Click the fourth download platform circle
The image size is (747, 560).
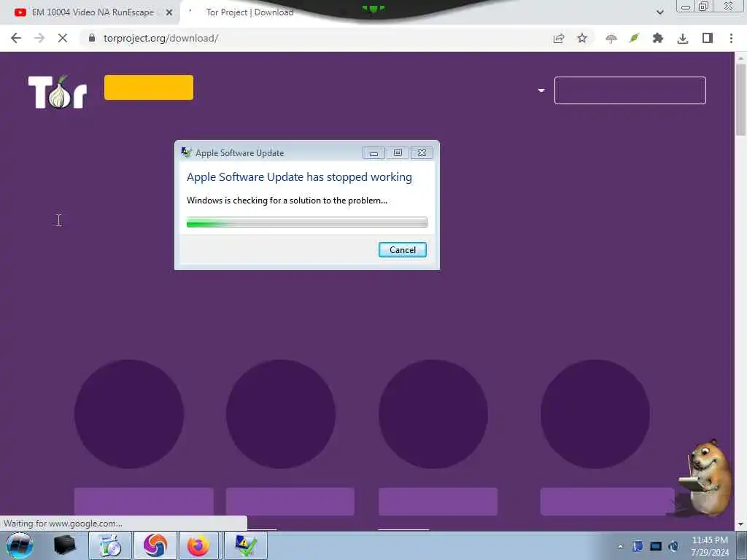point(595,414)
